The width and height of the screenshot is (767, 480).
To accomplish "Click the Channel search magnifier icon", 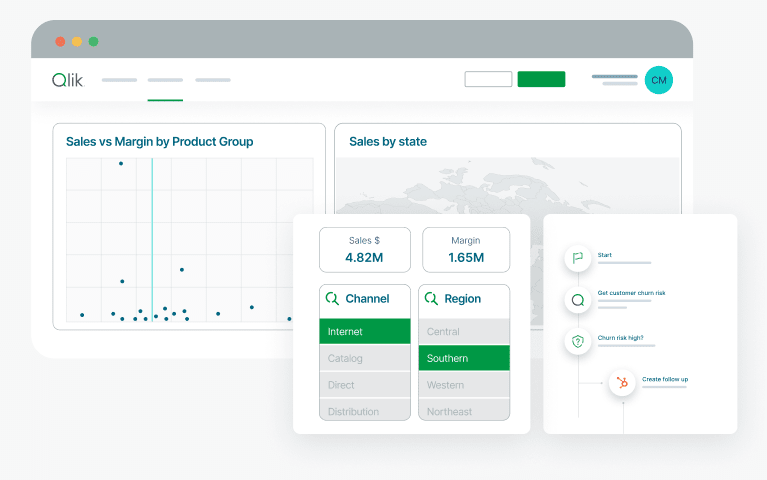I will click(332, 298).
